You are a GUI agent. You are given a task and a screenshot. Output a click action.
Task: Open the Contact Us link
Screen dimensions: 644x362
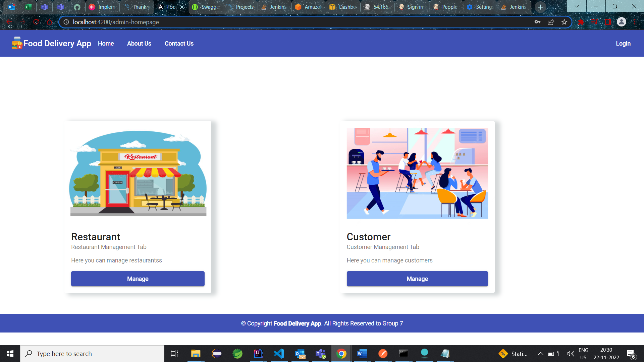tap(179, 44)
